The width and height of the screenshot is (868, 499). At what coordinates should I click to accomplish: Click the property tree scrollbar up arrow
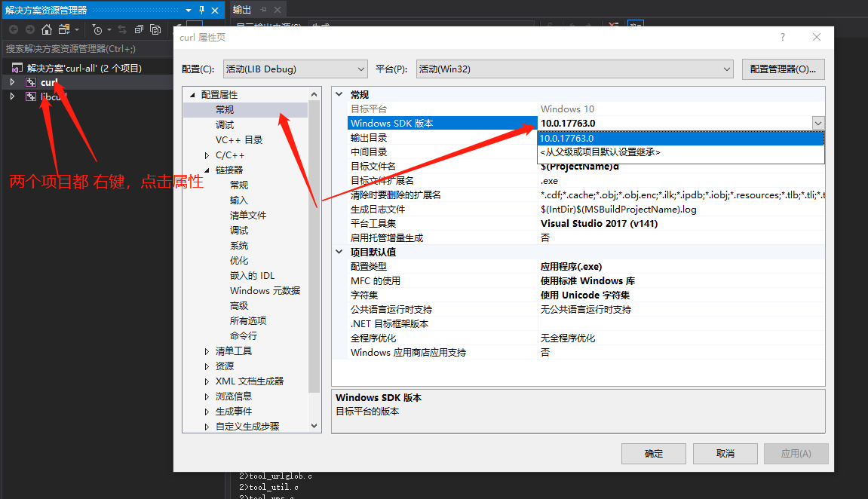click(314, 95)
